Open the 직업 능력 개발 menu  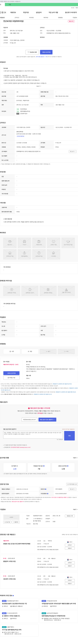tap(53, 13)
